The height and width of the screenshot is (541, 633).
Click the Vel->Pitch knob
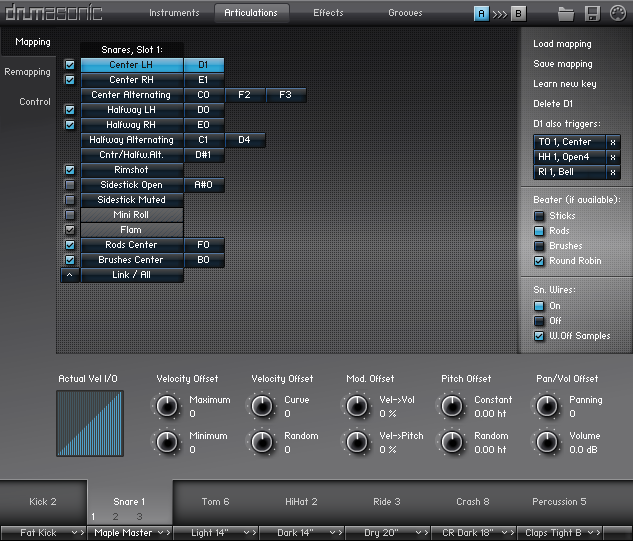point(357,442)
